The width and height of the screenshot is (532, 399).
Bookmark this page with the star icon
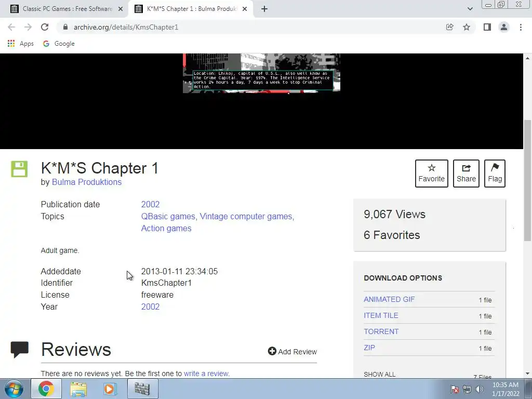tap(467, 27)
